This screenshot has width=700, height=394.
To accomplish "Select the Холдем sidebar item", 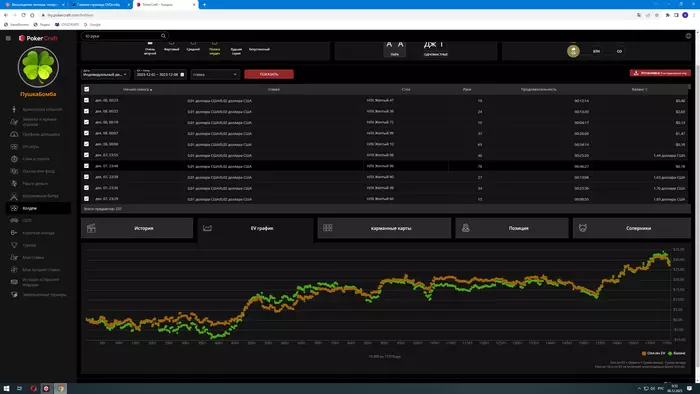I will coord(38,208).
